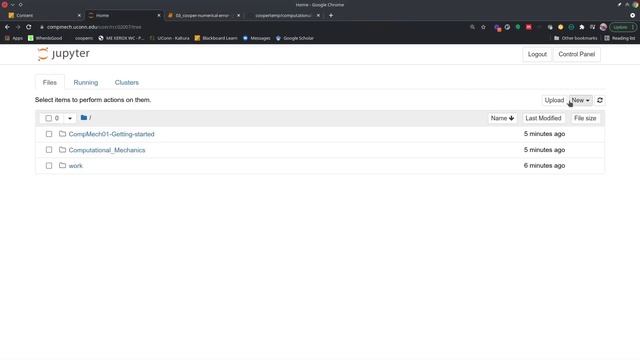Screen dimensions: 640x360
Task: Sort files by Last Modified
Action: coord(543,118)
